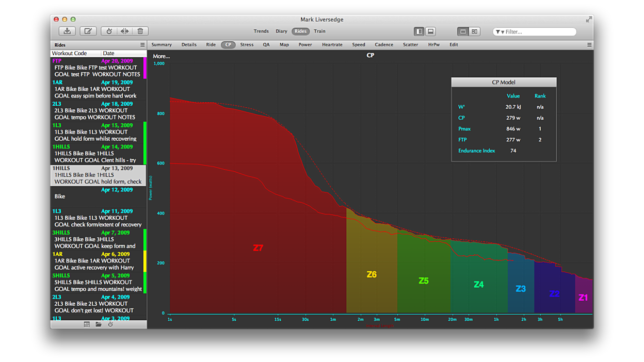Click stopwatch icon below ride list
The height and width of the screenshot is (362, 644).
coord(110,324)
